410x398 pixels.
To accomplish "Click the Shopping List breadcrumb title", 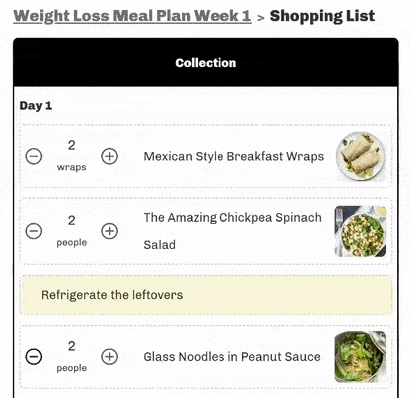I will pyautogui.click(x=322, y=16).
